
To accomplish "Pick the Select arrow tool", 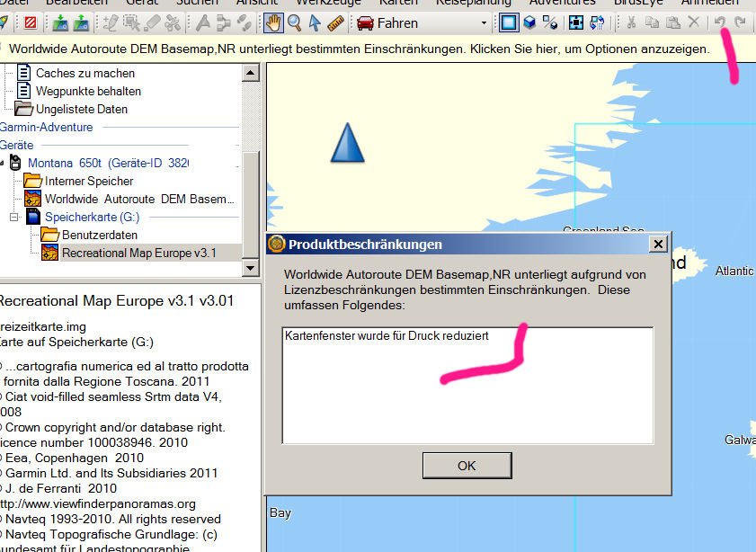I will click(315, 23).
